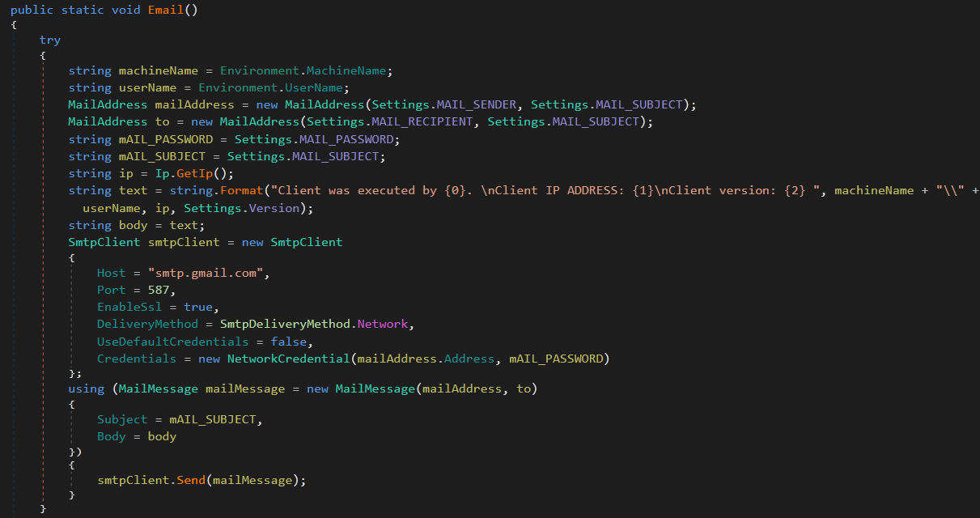This screenshot has height=518, width=980.
Task: Click 'text' in the 'string body = text' line
Action: 184,225
